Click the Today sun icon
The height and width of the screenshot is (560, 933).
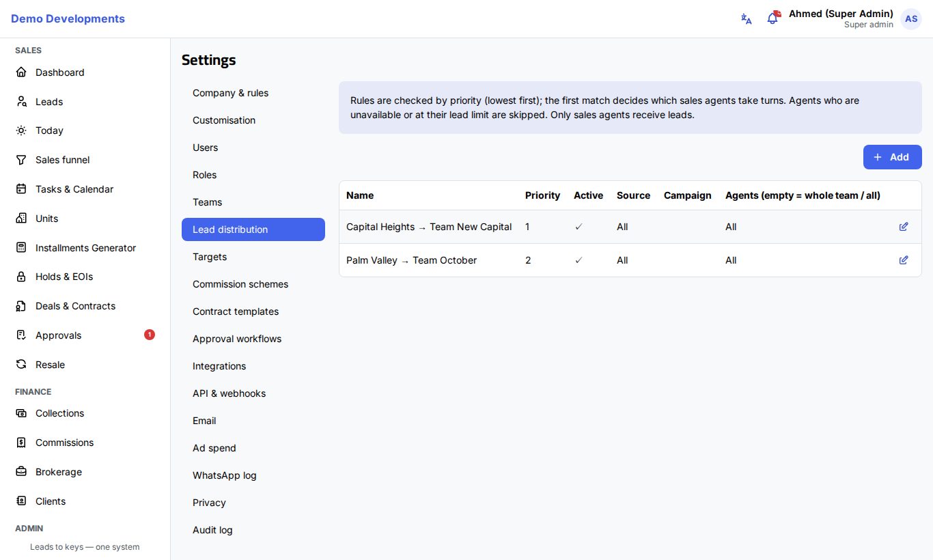21,130
